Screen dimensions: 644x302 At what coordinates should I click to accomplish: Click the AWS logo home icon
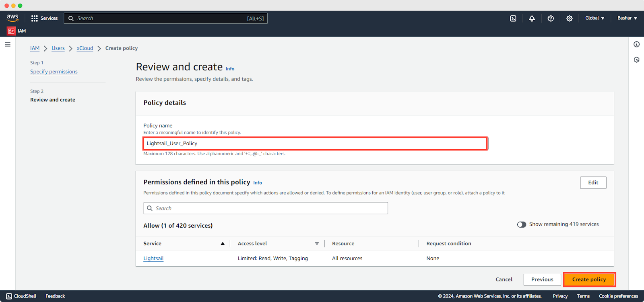click(12, 18)
